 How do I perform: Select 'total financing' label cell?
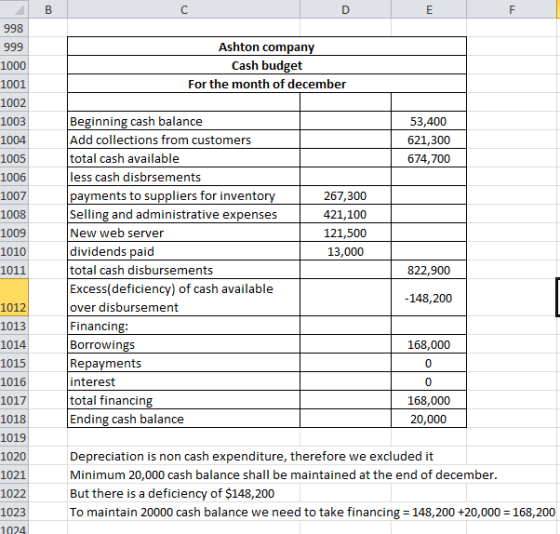point(184,400)
